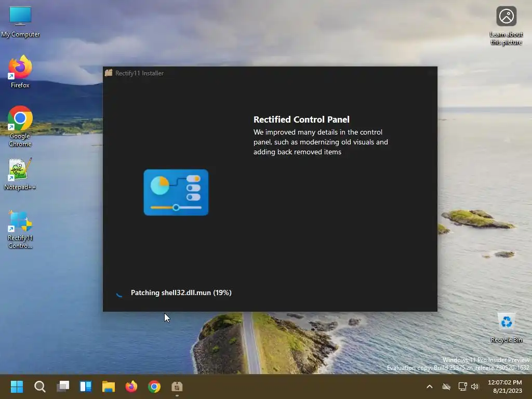
Task: Launch Chrome from the taskbar
Action: pos(154,387)
